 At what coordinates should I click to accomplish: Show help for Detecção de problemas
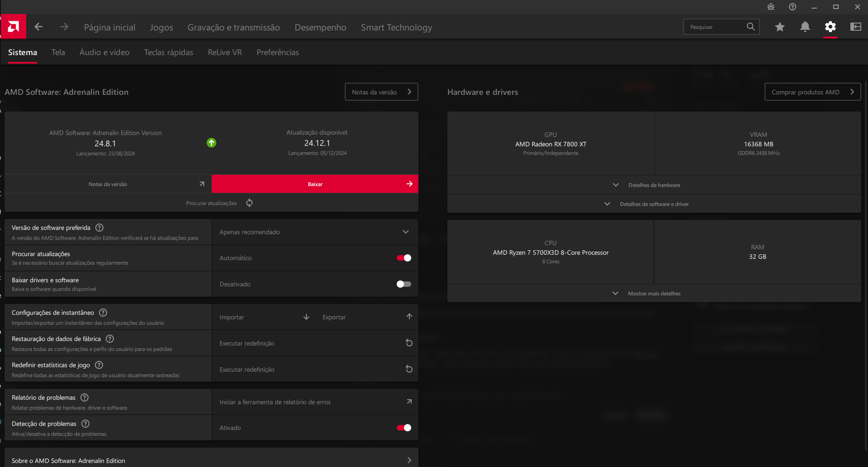[x=85, y=424]
